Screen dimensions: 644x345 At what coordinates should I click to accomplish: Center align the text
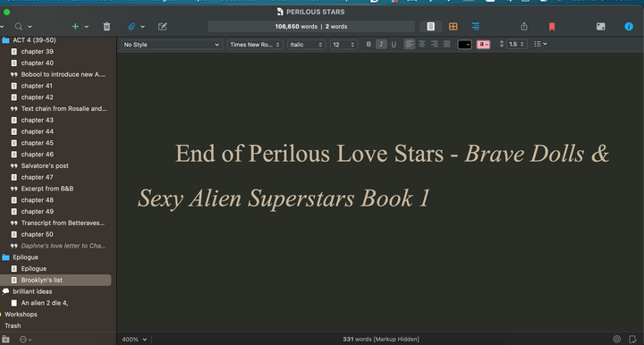pyautogui.click(x=422, y=45)
